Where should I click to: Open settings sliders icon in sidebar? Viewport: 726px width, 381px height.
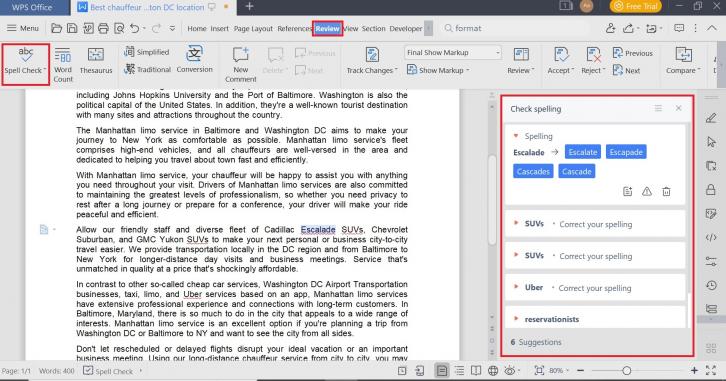(711, 261)
